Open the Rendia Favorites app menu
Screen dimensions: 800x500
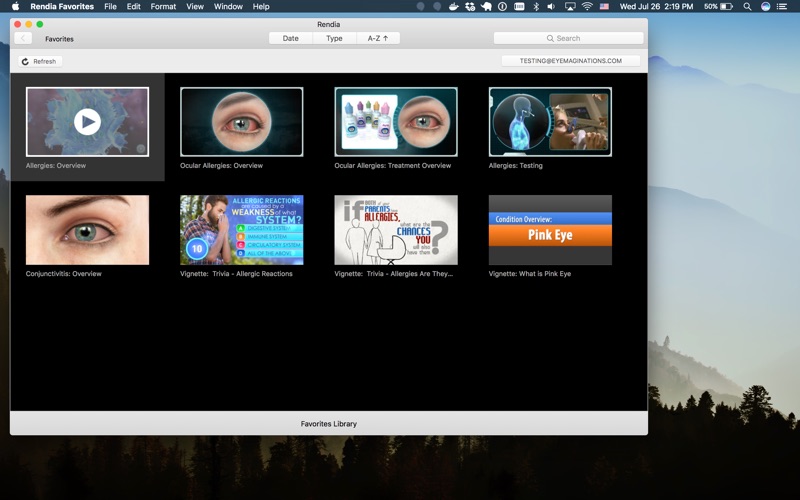click(62, 7)
